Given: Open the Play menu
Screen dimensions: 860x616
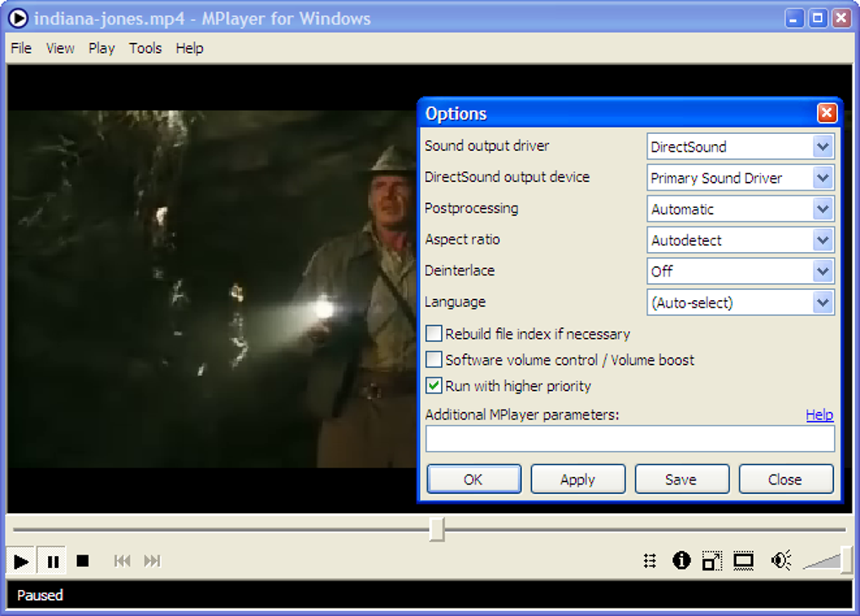Looking at the screenshot, I should click(101, 48).
